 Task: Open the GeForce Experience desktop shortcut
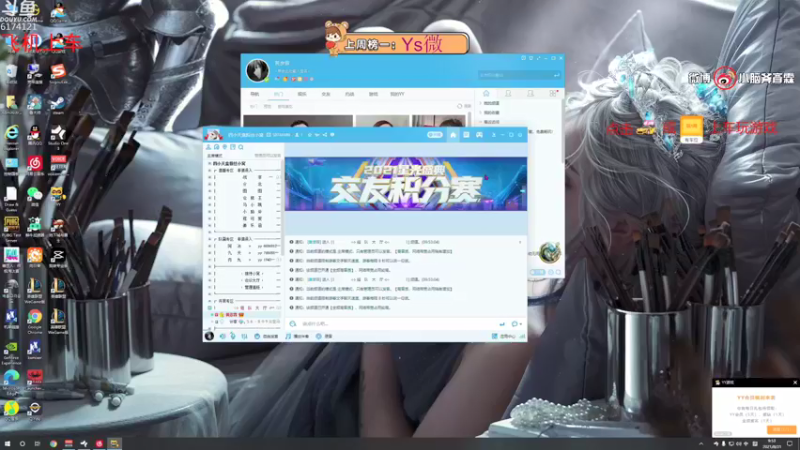pos(11,352)
